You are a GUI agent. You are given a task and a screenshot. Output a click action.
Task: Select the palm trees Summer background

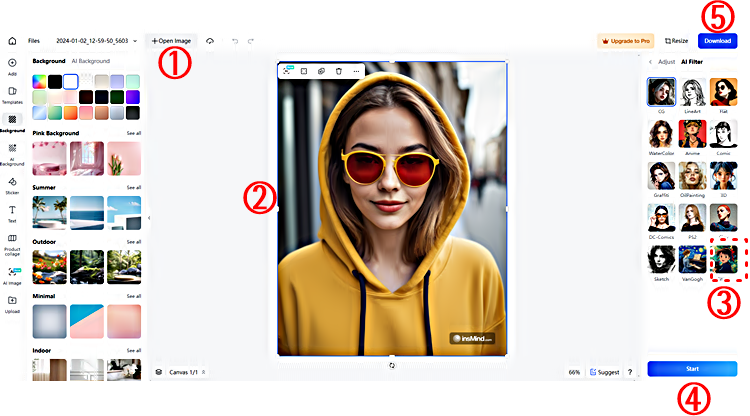49,213
